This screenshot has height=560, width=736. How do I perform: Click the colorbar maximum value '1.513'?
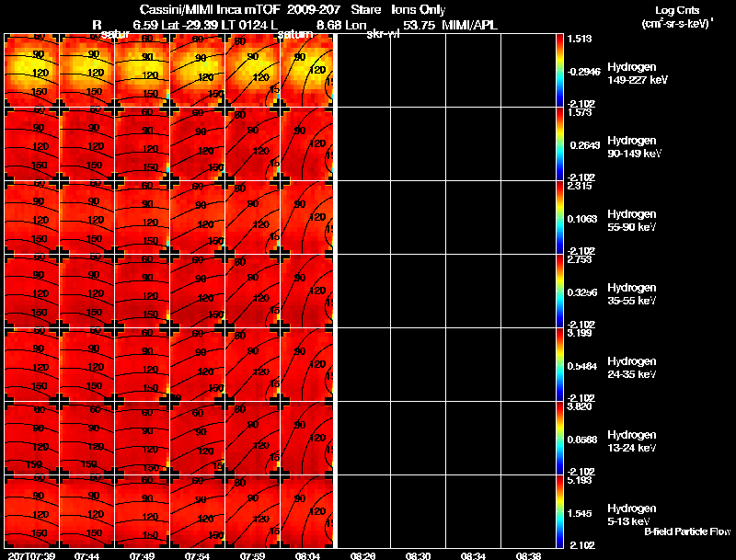580,39
